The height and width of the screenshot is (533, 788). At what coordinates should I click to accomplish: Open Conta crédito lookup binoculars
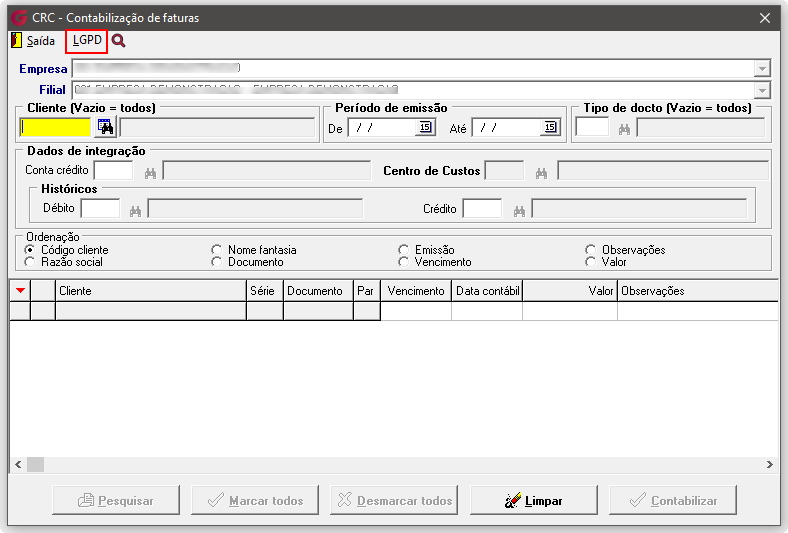click(150, 173)
